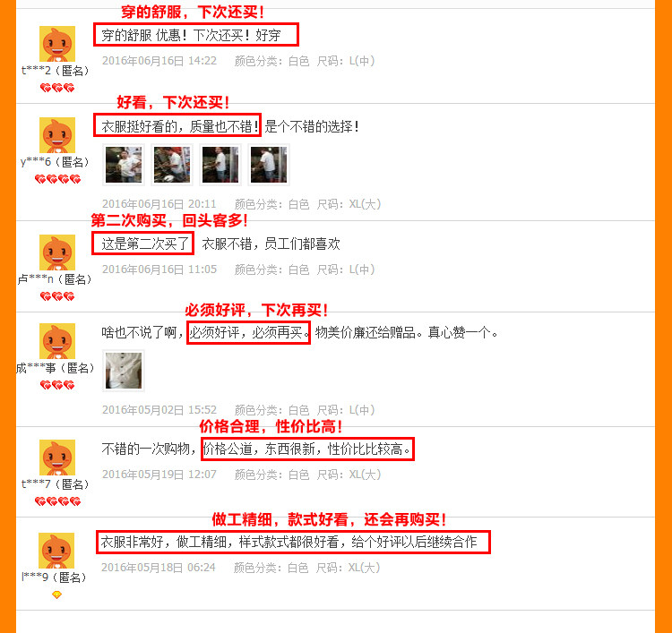The width and height of the screenshot is (672, 633).
Task: Click yellow diamond badge under l***9
Action: 56,595
